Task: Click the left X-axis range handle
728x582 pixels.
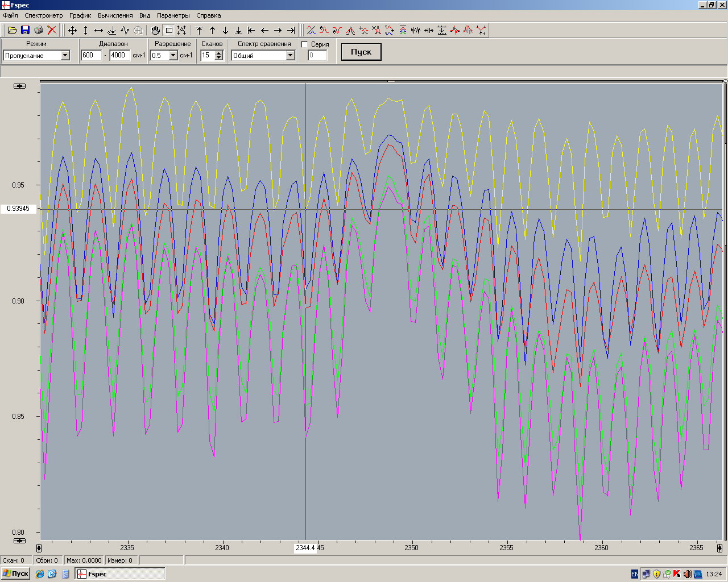Action: pyautogui.click(x=39, y=548)
